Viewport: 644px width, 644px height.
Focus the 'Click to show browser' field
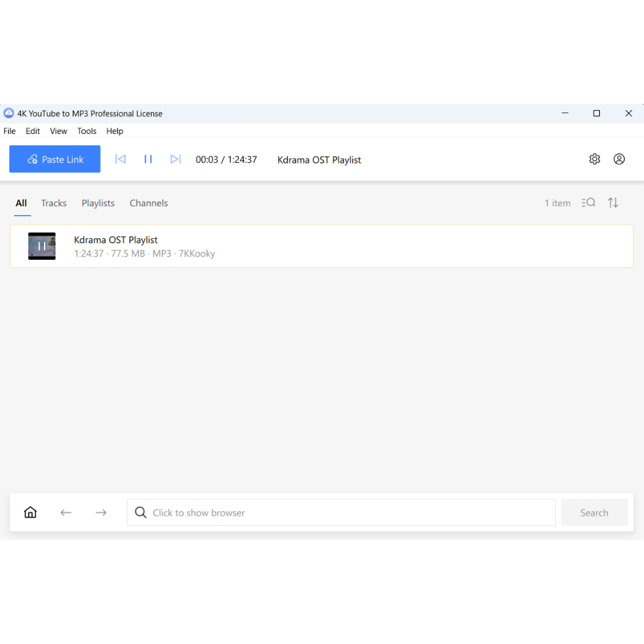341,512
